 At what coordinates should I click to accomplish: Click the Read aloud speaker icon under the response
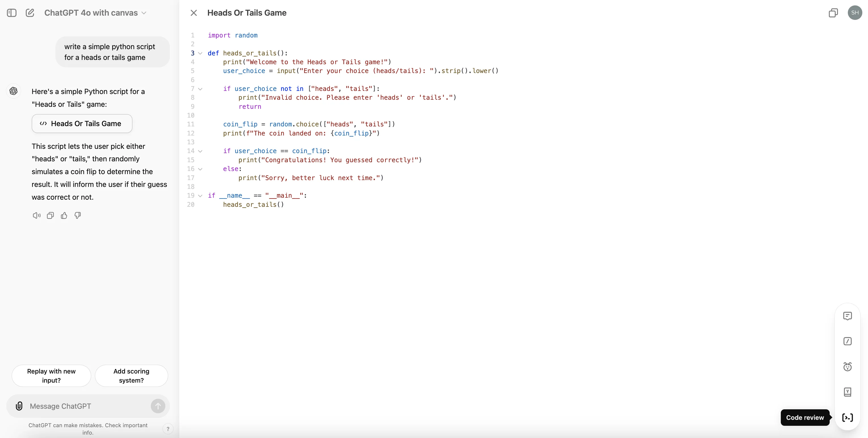tap(36, 216)
